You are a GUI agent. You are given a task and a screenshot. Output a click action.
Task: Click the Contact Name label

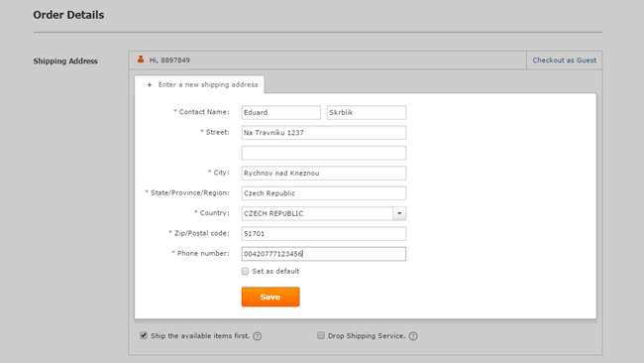point(201,112)
